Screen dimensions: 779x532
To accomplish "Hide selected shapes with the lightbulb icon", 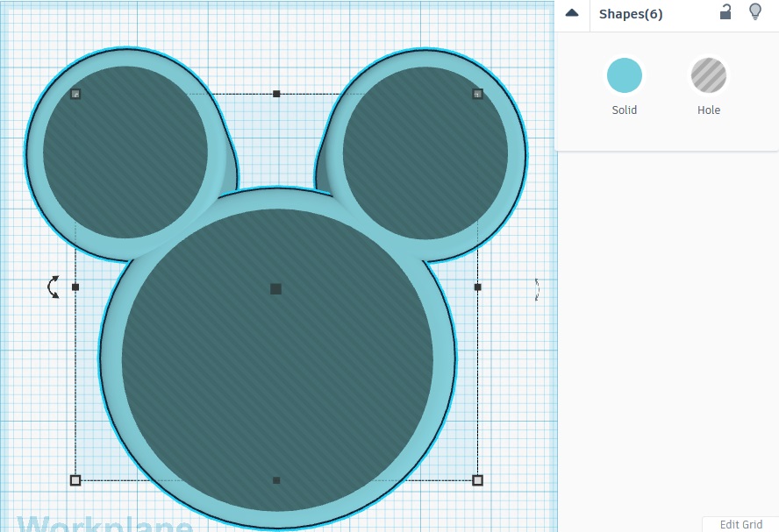I will (755, 11).
